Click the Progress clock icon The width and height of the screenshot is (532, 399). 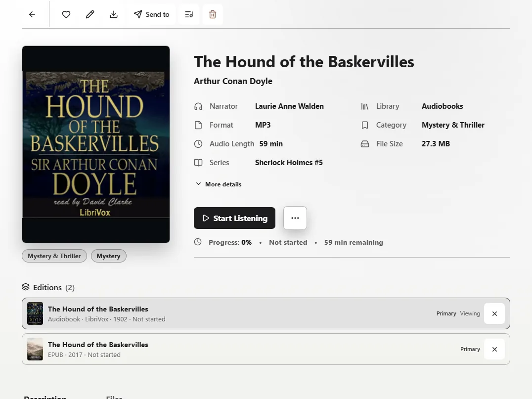pos(198,242)
